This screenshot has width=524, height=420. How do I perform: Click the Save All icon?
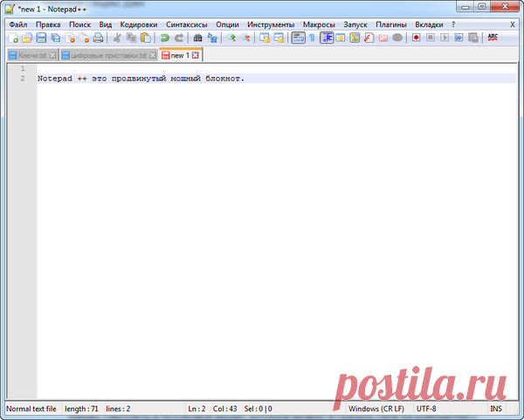coord(56,38)
